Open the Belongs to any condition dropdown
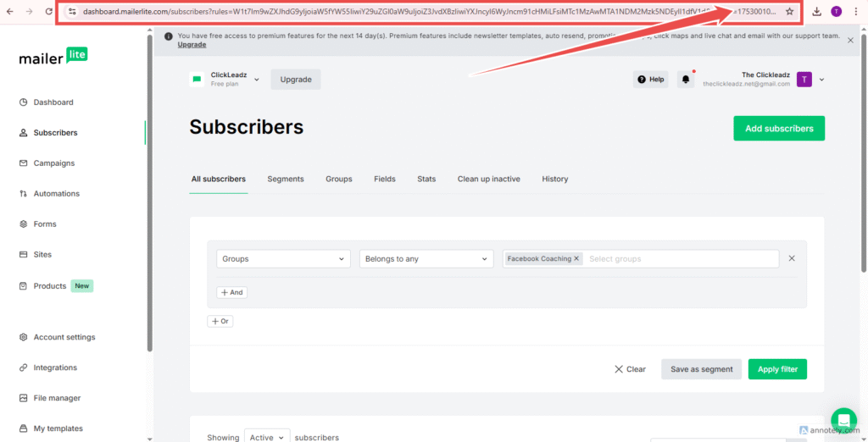 point(426,259)
